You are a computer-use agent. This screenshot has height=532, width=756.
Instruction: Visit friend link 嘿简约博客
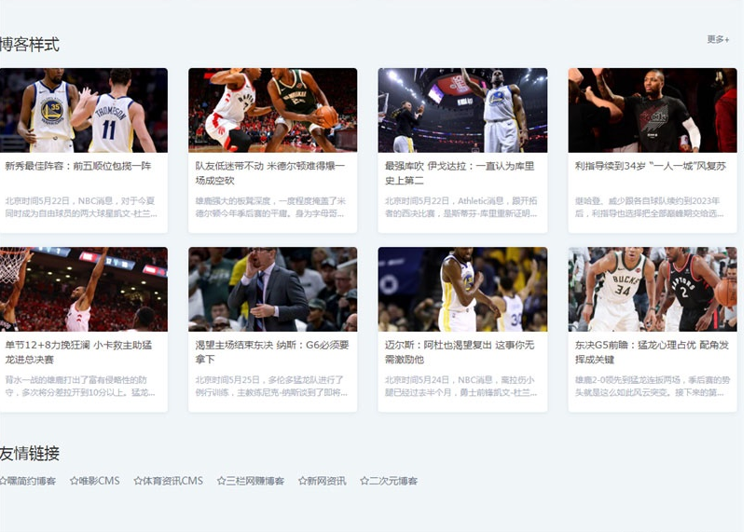28,481
